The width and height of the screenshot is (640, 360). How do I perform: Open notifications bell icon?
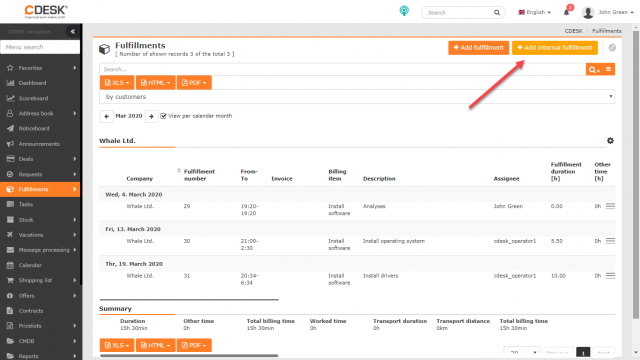click(x=567, y=12)
